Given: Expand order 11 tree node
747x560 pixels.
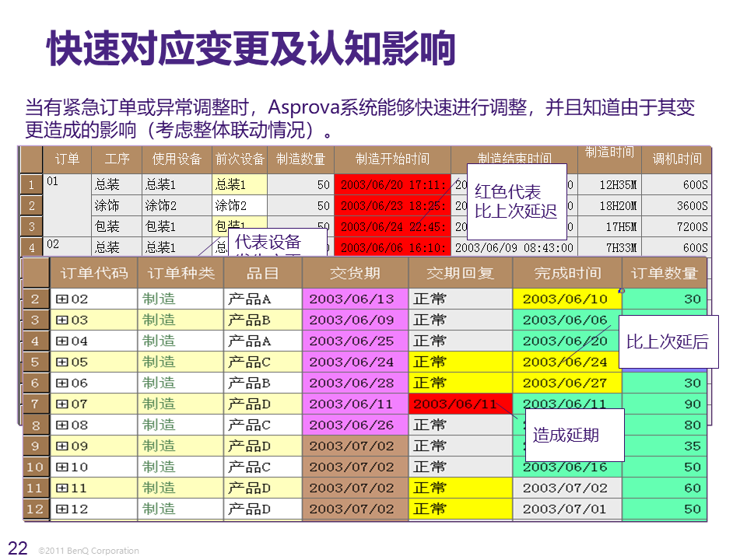Looking at the screenshot, I should click(61, 488).
